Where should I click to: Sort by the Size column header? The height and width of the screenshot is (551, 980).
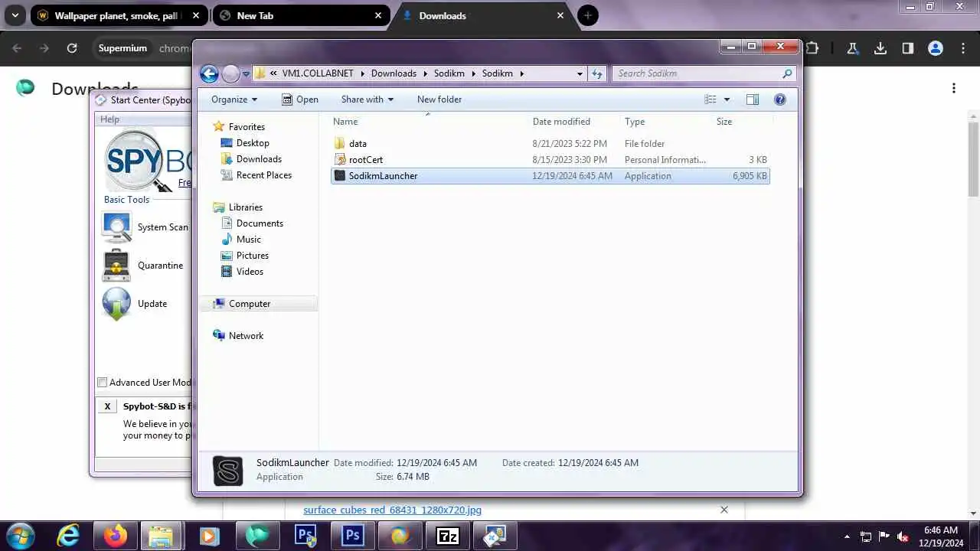coord(724,122)
